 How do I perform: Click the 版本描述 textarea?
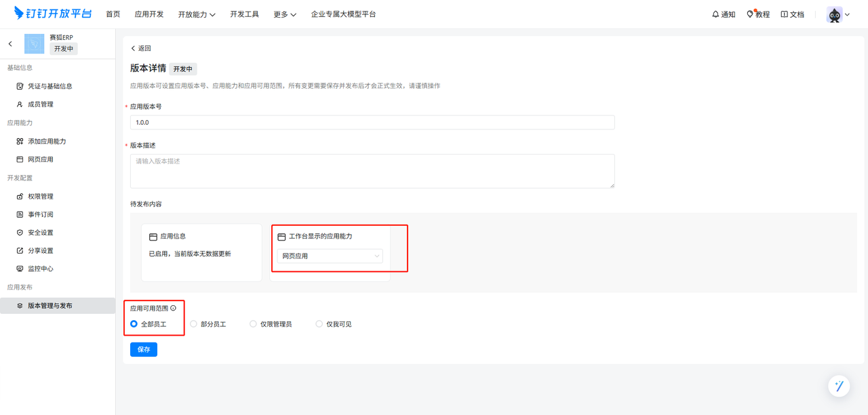pyautogui.click(x=372, y=171)
